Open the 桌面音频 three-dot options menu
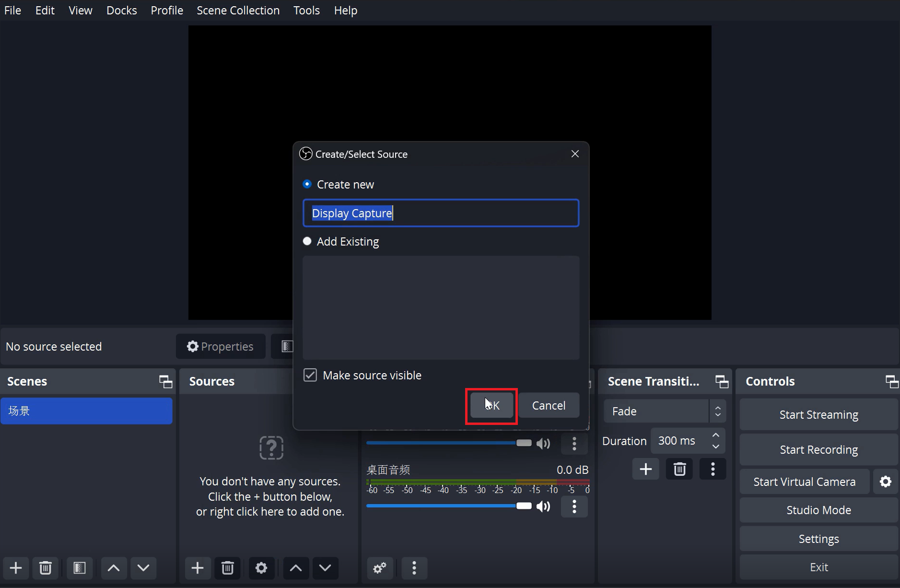 point(574,506)
